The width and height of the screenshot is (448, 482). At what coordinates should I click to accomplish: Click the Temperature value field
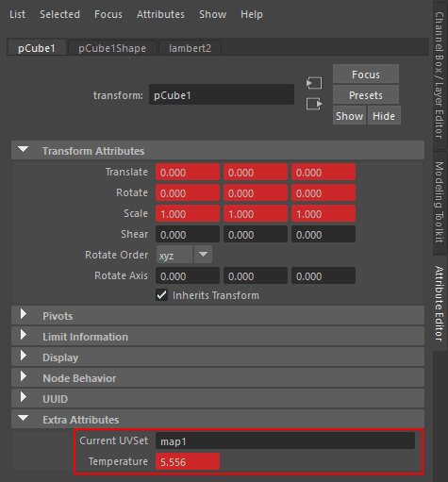click(188, 461)
